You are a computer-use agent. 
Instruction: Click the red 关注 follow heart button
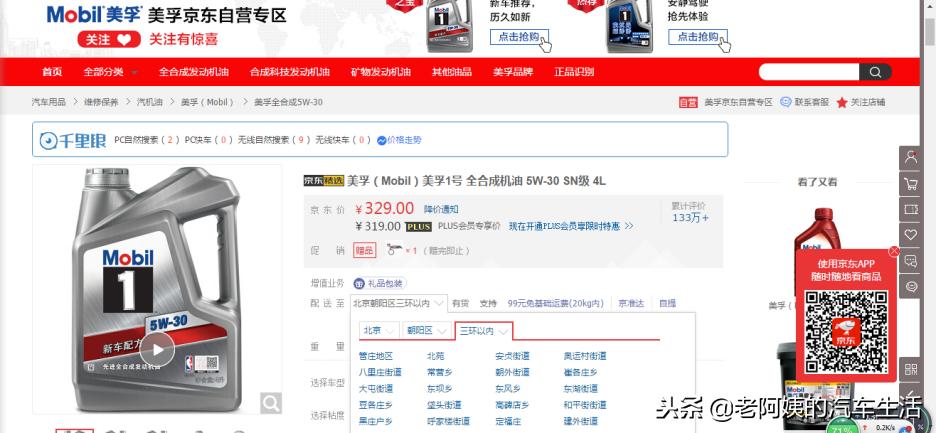click(x=109, y=39)
